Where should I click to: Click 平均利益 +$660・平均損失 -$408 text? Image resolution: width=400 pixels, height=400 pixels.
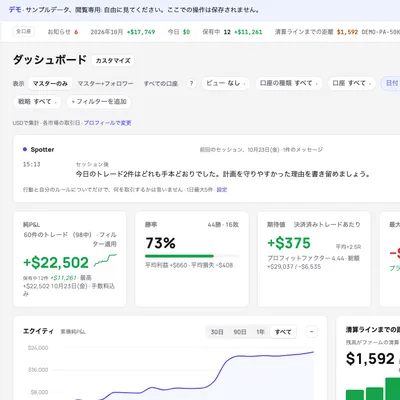point(189,265)
